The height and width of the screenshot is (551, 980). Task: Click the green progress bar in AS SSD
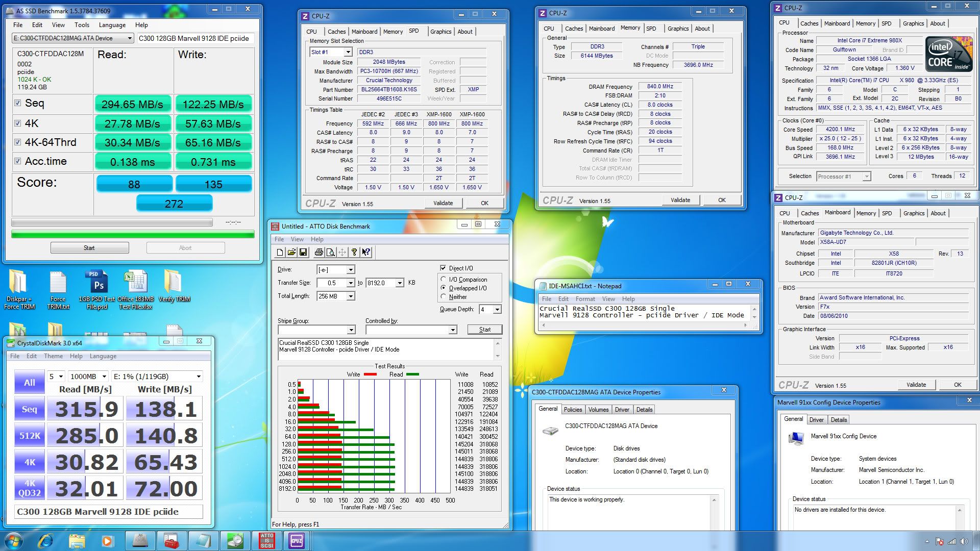(x=133, y=235)
